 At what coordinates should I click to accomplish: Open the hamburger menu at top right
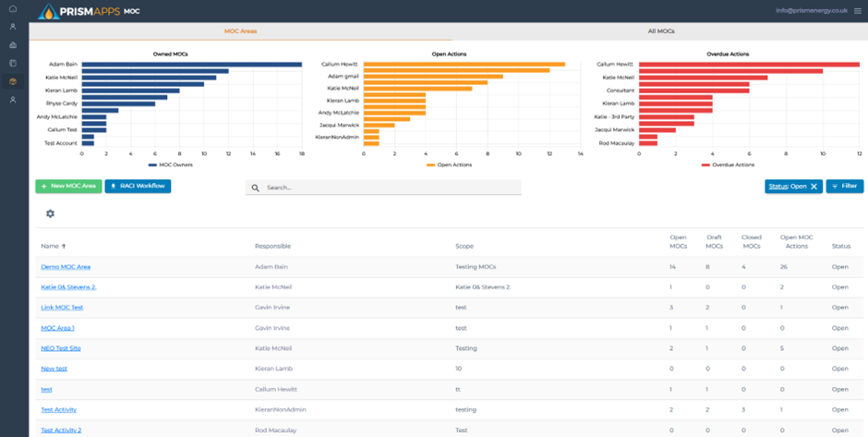point(858,11)
